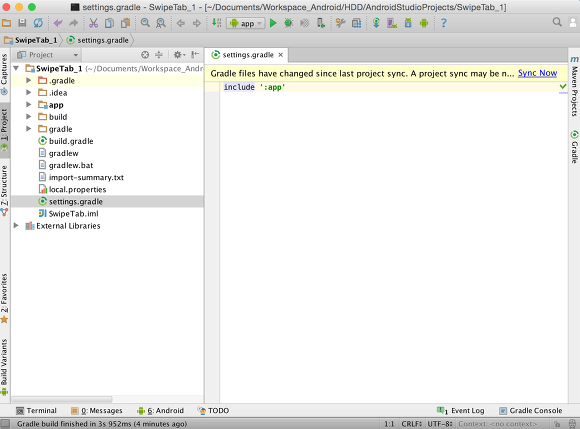Expand External Libraries node

16,226
